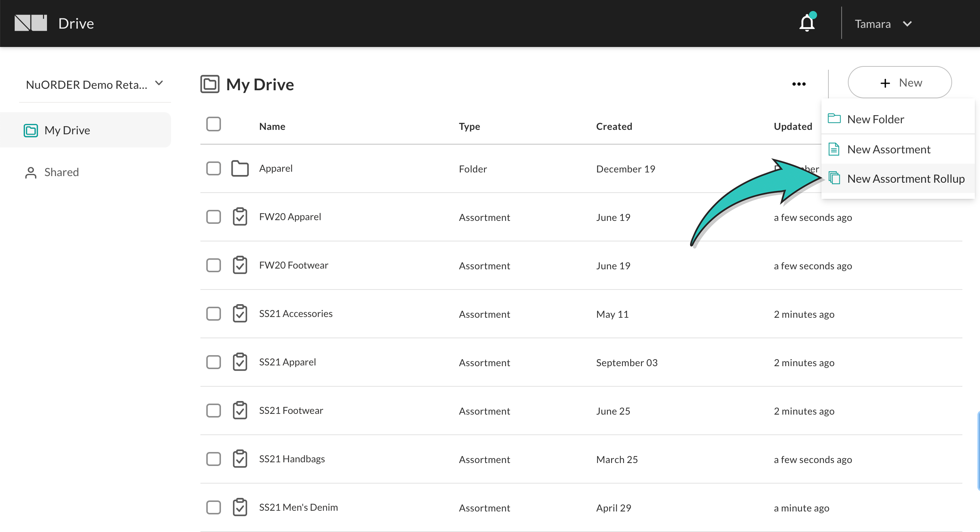Open the notifications bell
The image size is (980, 532).
pos(807,22)
